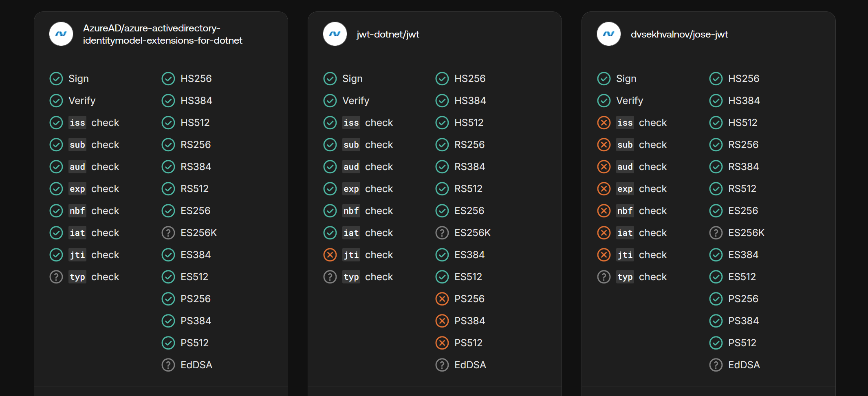Click the orange cross beside exp check in jose-jwt card
Viewport: 868px width, 396px height.
click(604, 188)
